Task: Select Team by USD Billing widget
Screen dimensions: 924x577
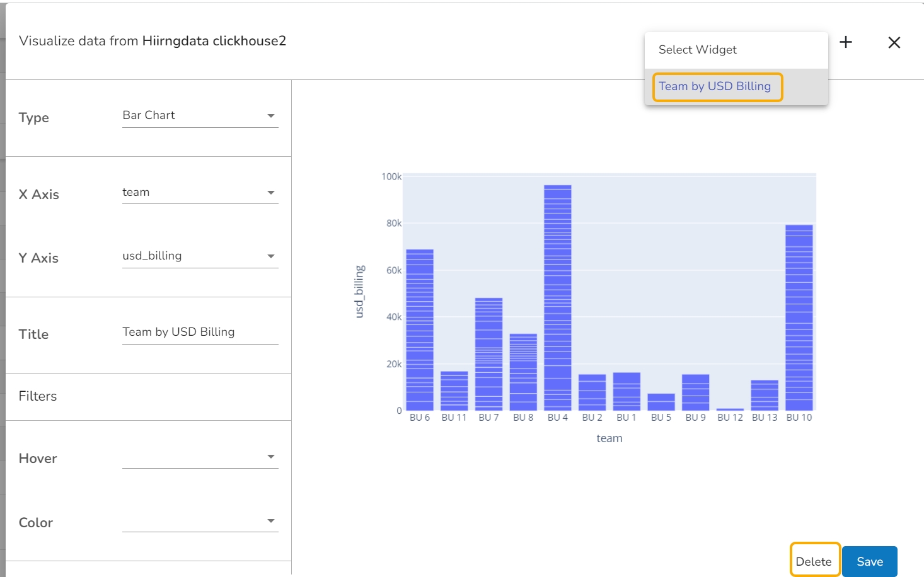Action: [x=715, y=86]
